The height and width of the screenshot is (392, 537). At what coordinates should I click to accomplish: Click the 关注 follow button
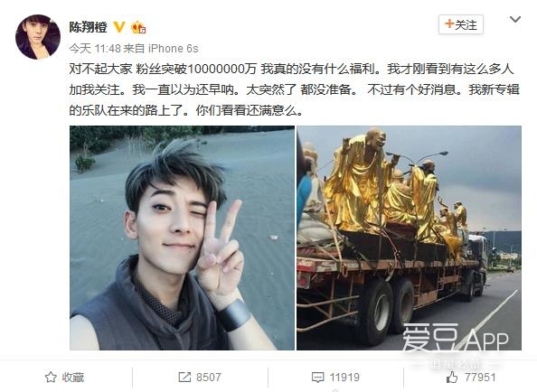[461, 24]
